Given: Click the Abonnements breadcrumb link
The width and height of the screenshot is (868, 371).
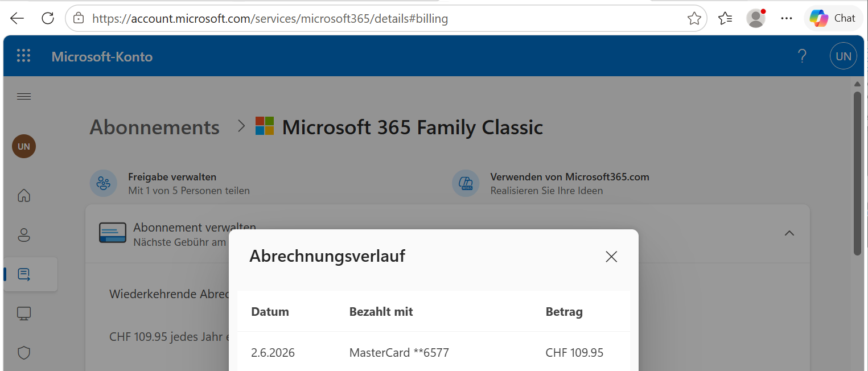Looking at the screenshot, I should coord(154,127).
